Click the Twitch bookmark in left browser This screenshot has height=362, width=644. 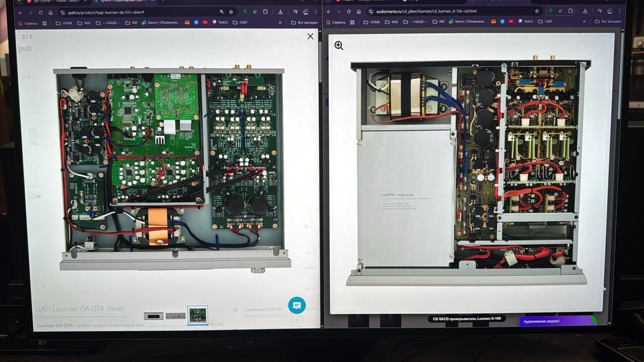[220, 23]
